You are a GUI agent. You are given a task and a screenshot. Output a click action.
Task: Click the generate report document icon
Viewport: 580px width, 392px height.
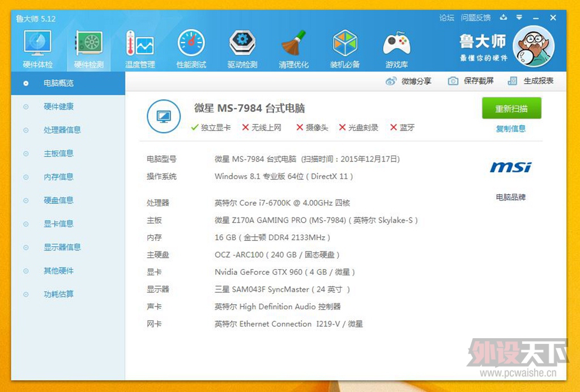(512, 81)
